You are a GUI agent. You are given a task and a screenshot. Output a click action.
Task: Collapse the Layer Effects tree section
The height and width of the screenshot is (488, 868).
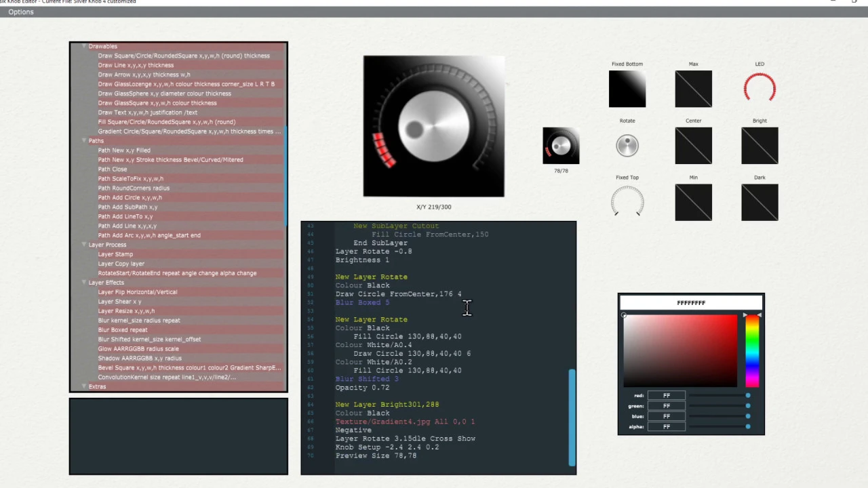(84, 283)
